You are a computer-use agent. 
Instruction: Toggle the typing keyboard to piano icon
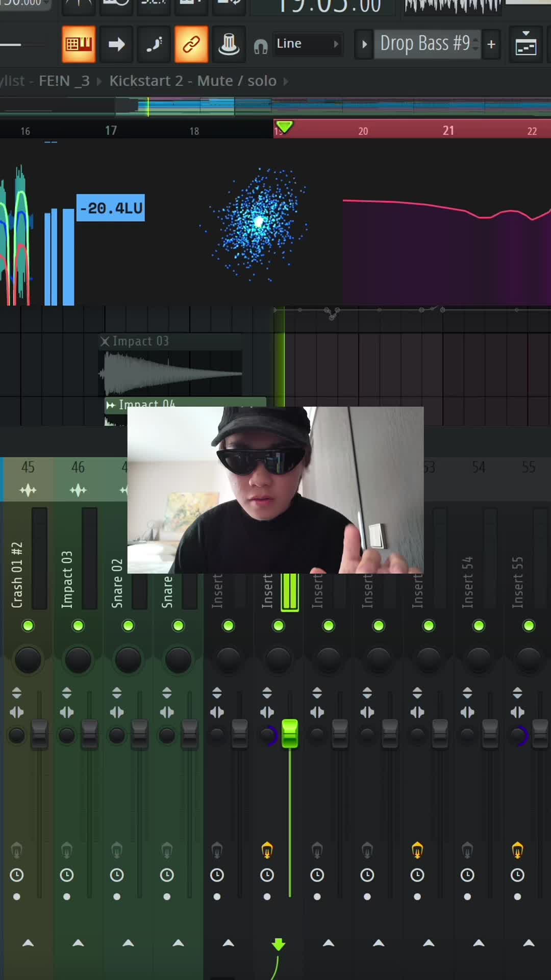79,44
